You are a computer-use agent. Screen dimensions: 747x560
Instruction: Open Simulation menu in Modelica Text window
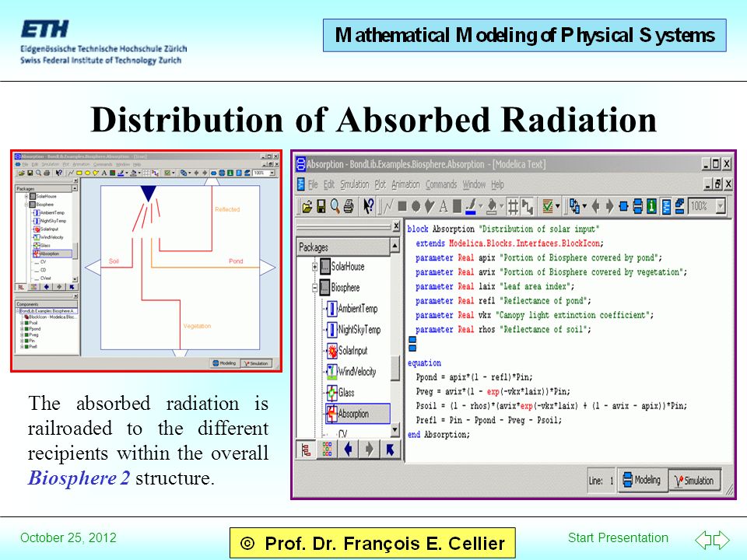[355, 185]
